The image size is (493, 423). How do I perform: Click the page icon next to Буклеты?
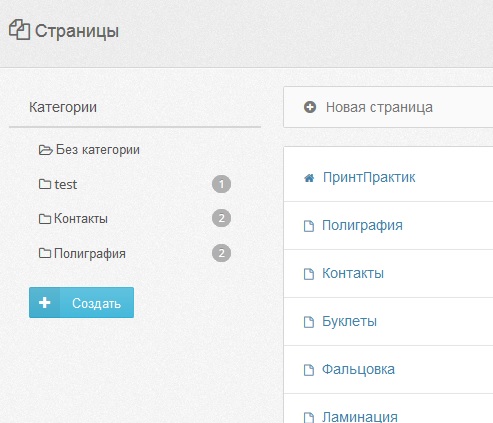click(309, 322)
